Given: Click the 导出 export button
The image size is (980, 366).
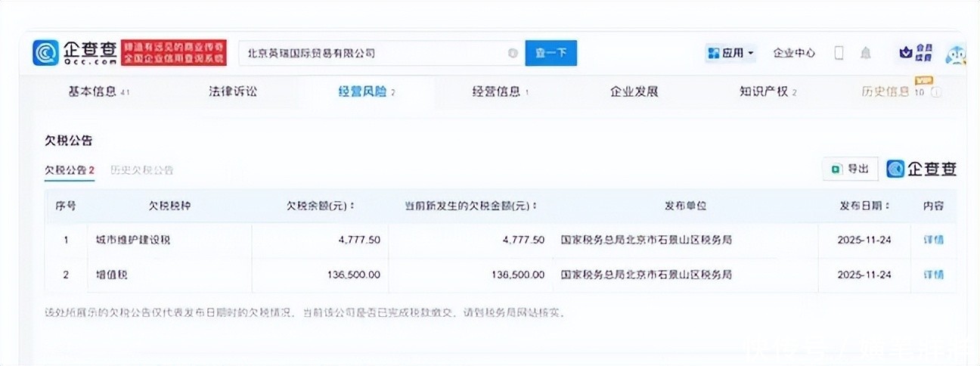Looking at the screenshot, I should click(x=850, y=169).
